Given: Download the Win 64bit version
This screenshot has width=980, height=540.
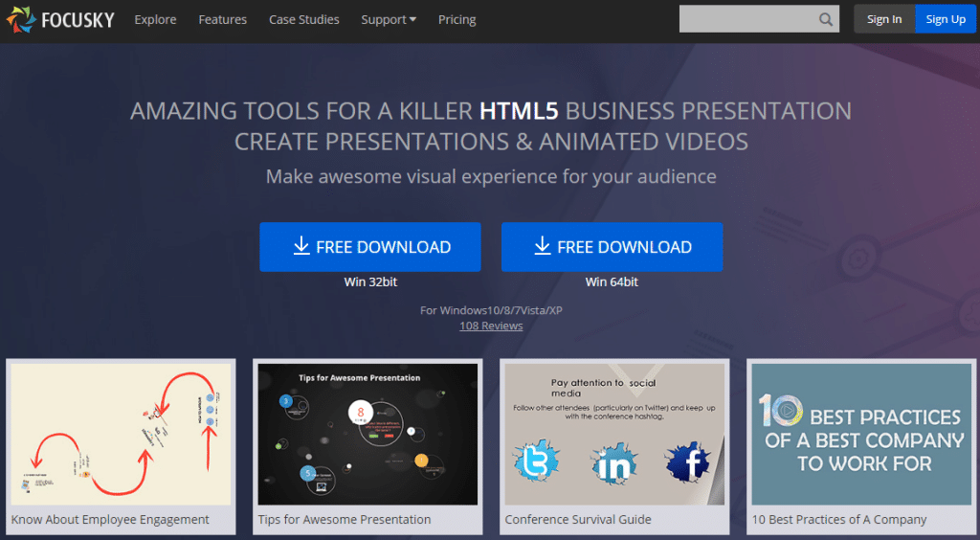Looking at the screenshot, I should (x=612, y=247).
